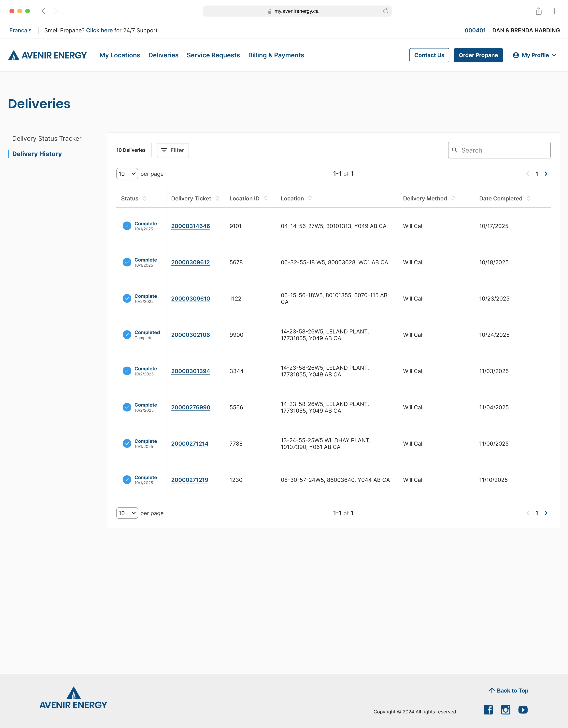Viewport: 568px width, 728px height.
Task: Click the Order Propane button
Action: pyautogui.click(x=478, y=55)
